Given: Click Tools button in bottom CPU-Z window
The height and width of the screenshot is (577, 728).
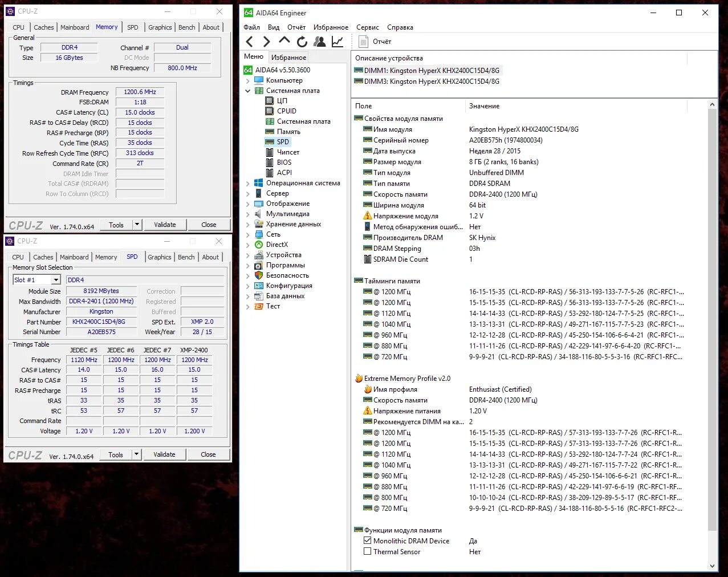Looking at the screenshot, I should [x=116, y=454].
